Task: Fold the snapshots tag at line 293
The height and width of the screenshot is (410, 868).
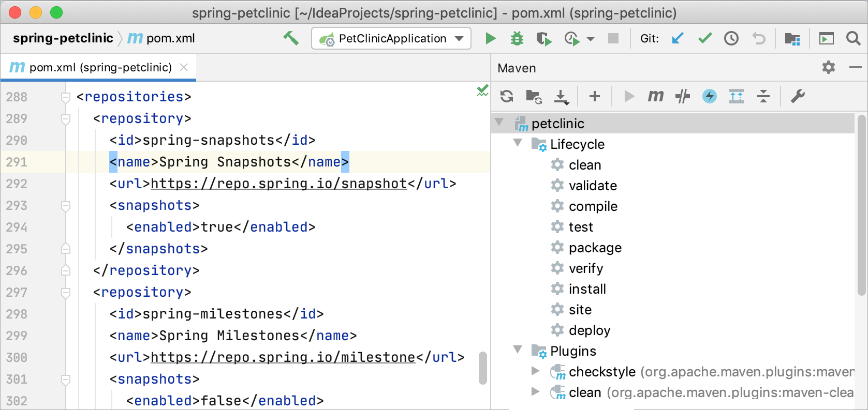Action: pyautogui.click(x=66, y=206)
